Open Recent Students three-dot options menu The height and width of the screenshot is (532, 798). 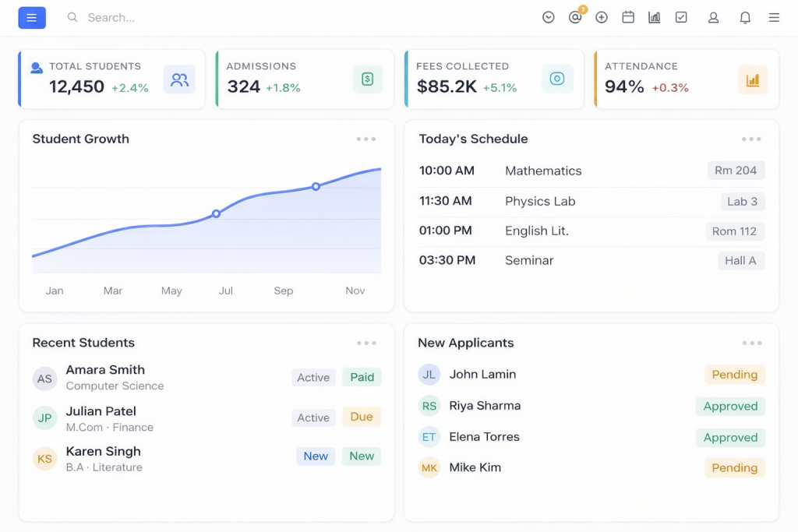click(366, 344)
